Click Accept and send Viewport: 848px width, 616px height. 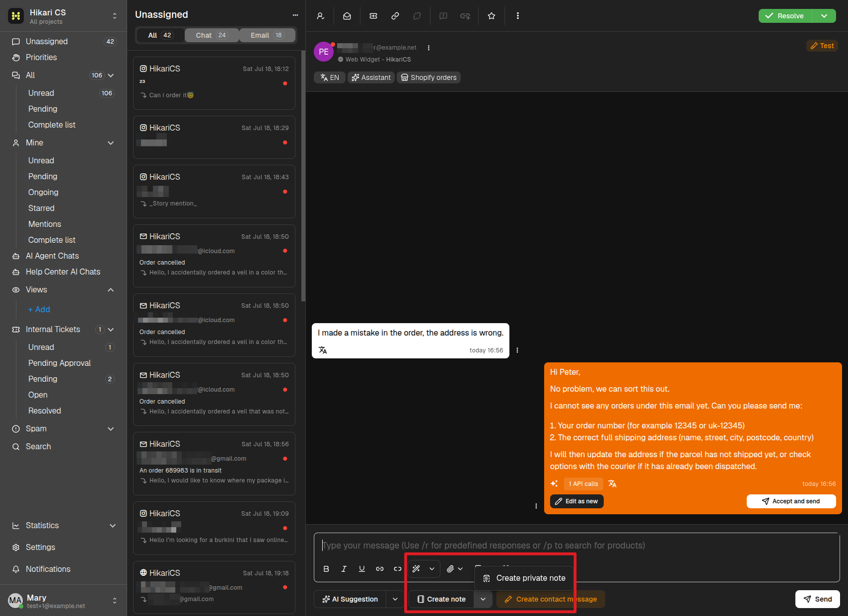tap(791, 501)
